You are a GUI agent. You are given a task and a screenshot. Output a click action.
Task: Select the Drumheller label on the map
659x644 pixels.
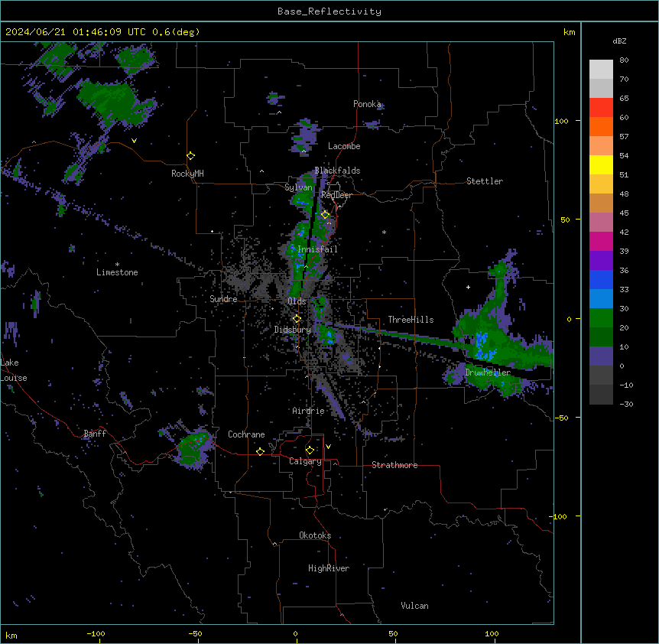[488, 372]
